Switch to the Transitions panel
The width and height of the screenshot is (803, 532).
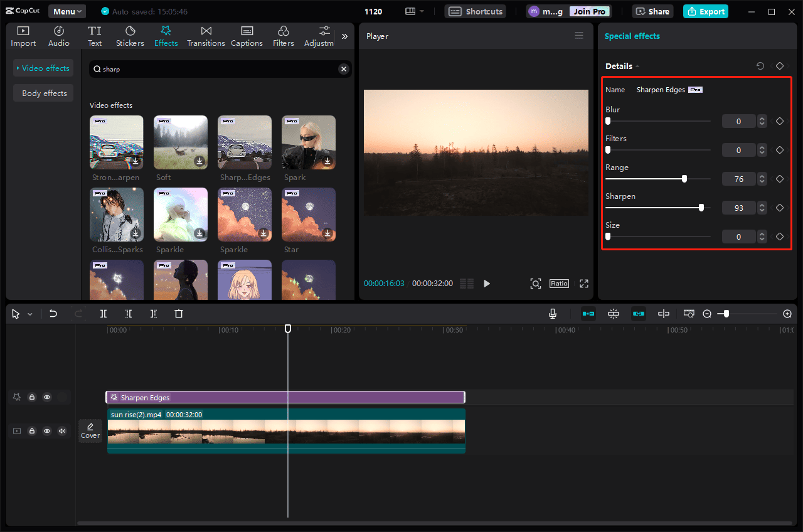206,35
